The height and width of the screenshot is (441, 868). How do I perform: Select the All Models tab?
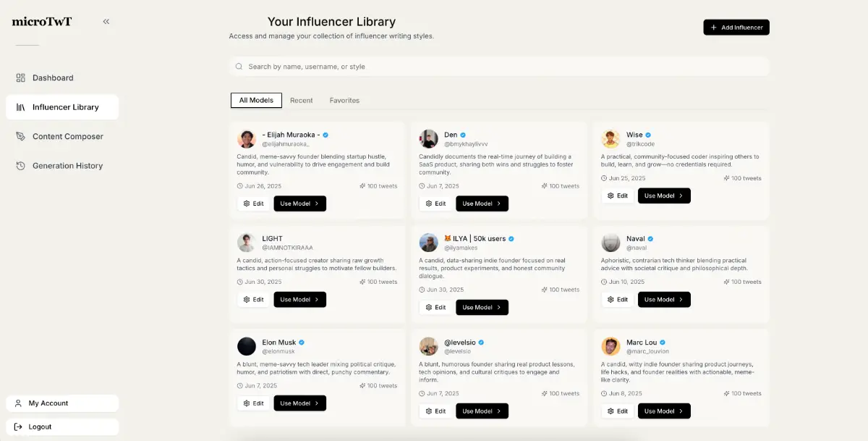[x=256, y=101]
